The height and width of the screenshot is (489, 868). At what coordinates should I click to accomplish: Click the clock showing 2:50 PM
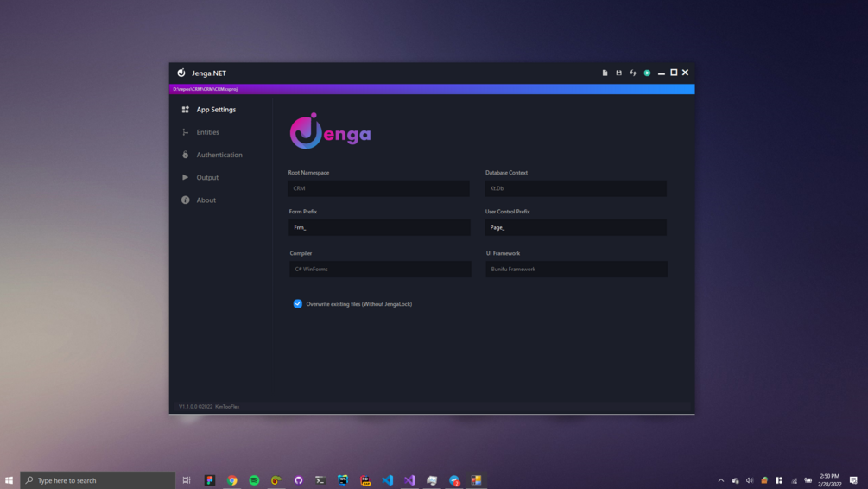pos(829,480)
